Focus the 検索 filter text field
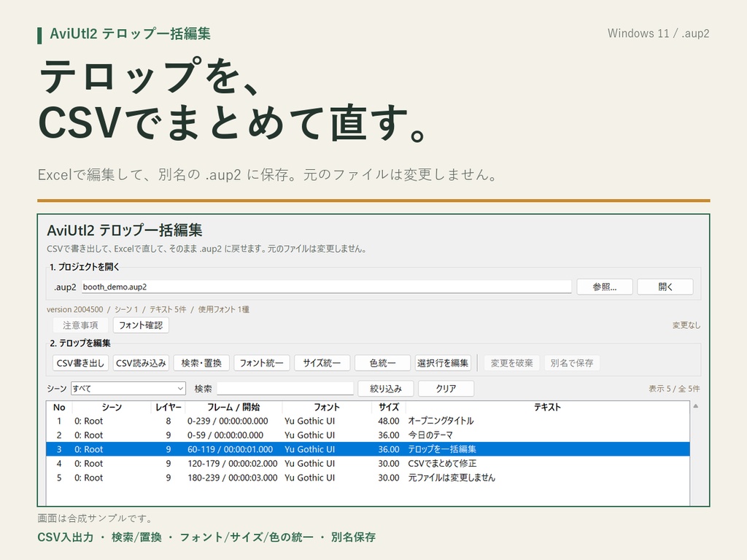 point(285,389)
